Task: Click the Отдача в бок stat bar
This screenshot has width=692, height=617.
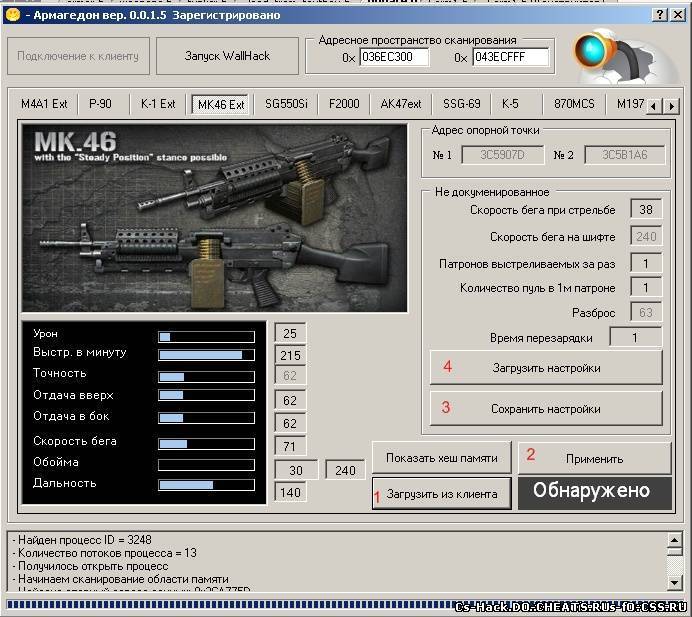Action: click(x=206, y=418)
